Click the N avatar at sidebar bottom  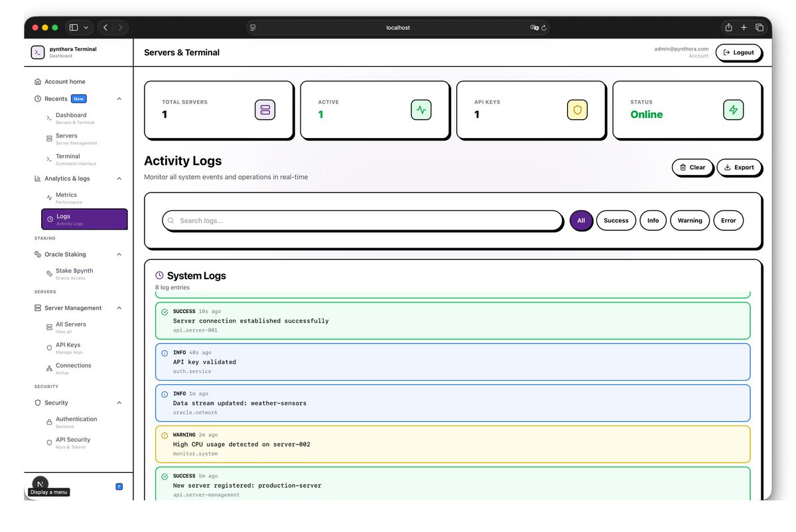40,484
